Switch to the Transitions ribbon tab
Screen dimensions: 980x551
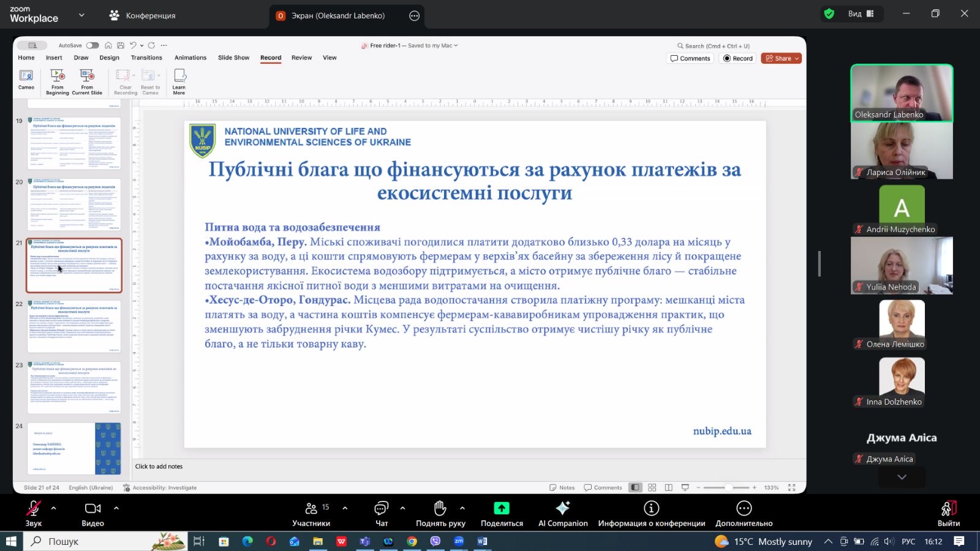(x=146, y=58)
